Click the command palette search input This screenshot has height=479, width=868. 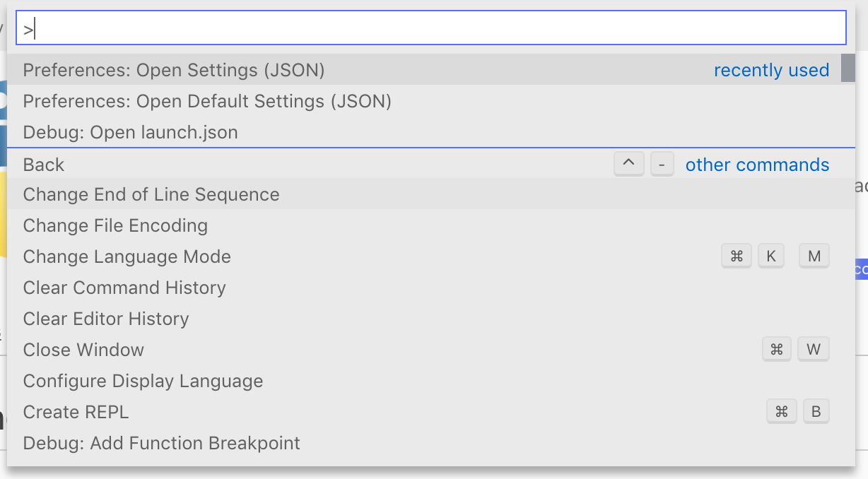(x=431, y=29)
